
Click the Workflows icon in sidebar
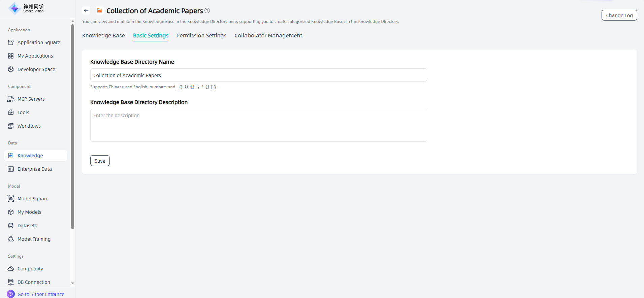[x=11, y=126]
